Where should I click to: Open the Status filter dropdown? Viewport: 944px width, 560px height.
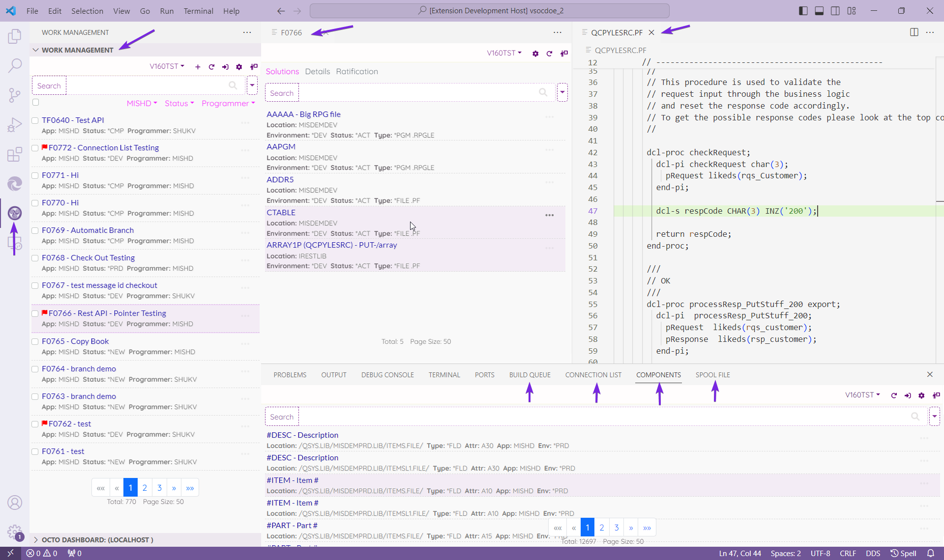pos(179,103)
